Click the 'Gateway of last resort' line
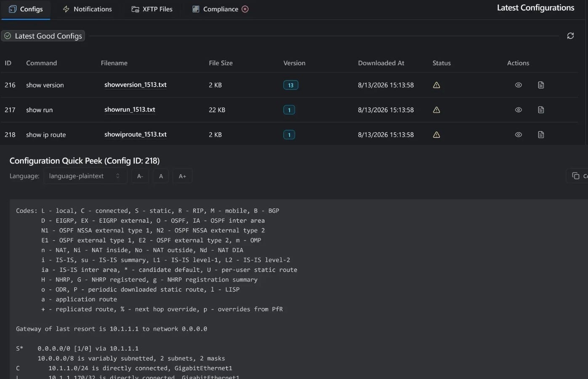The height and width of the screenshot is (379, 588). pos(112,329)
